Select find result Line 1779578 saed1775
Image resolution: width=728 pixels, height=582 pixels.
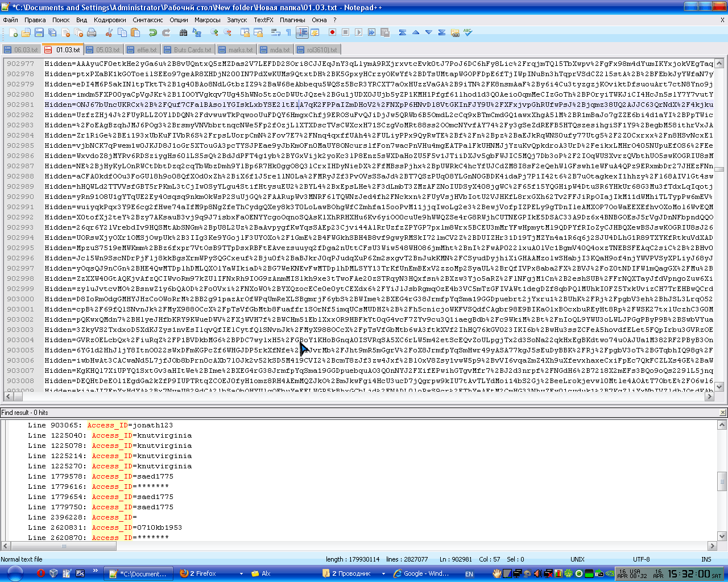(101, 476)
